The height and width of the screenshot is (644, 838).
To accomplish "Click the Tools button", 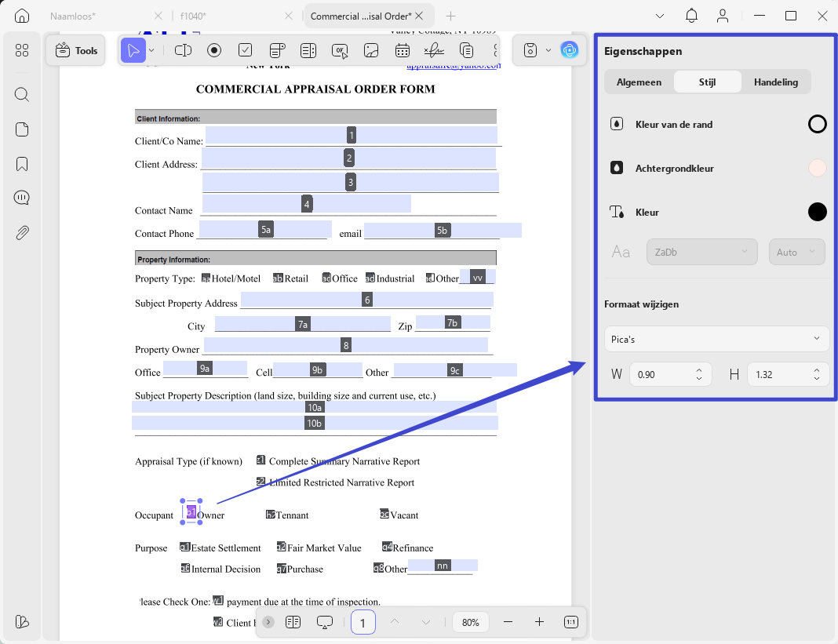I will coord(76,50).
